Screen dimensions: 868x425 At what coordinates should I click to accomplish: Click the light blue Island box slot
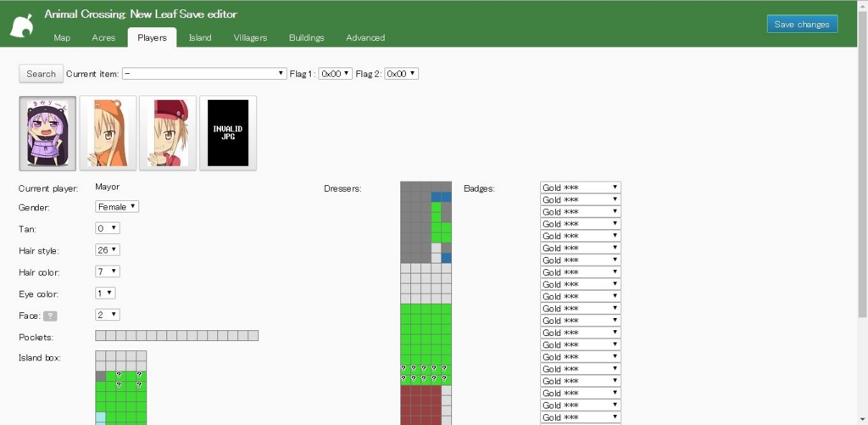pyautogui.click(x=100, y=417)
